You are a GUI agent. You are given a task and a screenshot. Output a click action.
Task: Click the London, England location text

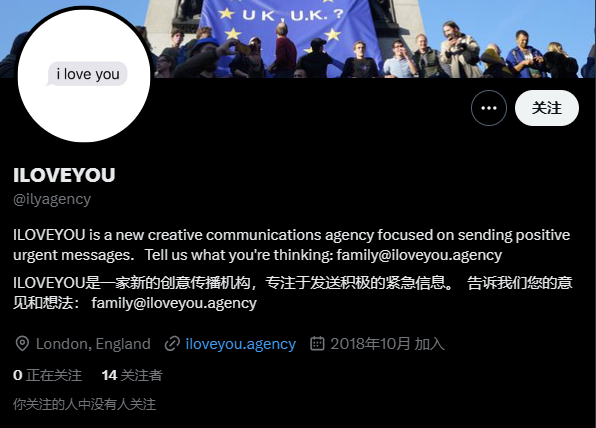pos(93,344)
